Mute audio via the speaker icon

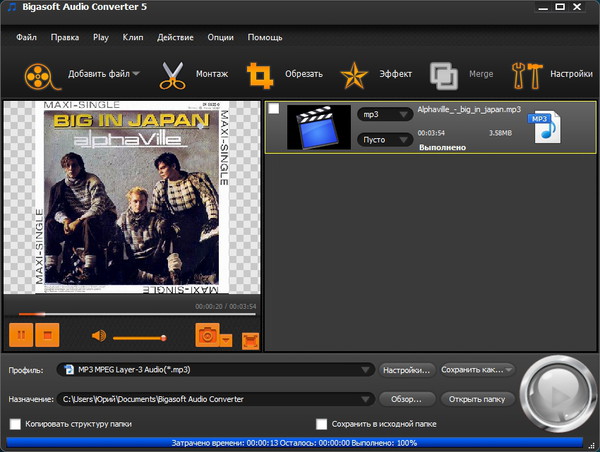pyautogui.click(x=99, y=336)
